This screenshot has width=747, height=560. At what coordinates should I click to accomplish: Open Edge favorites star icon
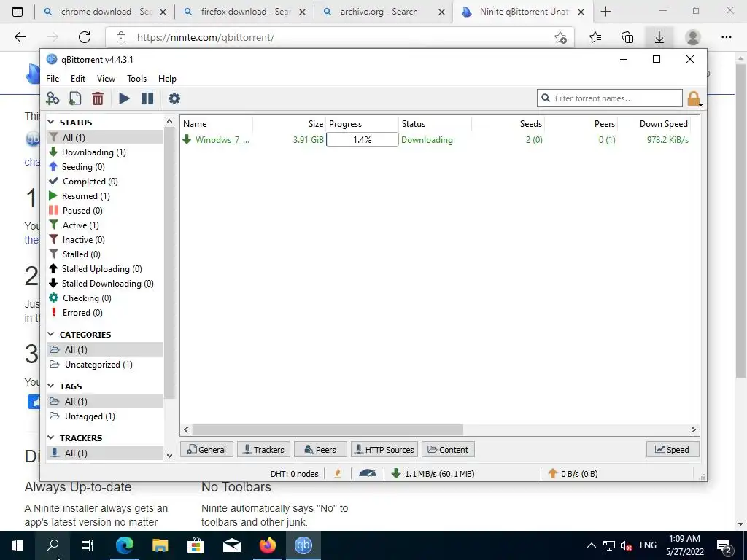(x=595, y=37)
